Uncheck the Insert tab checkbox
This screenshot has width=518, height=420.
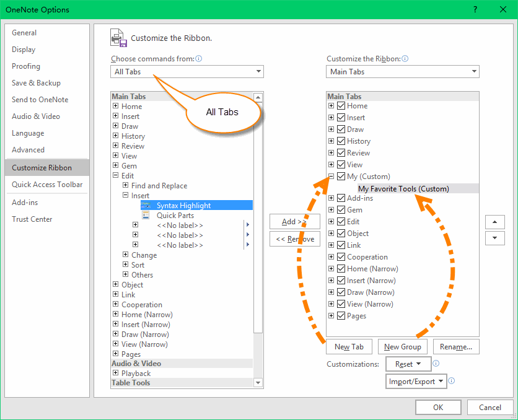[x=341, y=118]
